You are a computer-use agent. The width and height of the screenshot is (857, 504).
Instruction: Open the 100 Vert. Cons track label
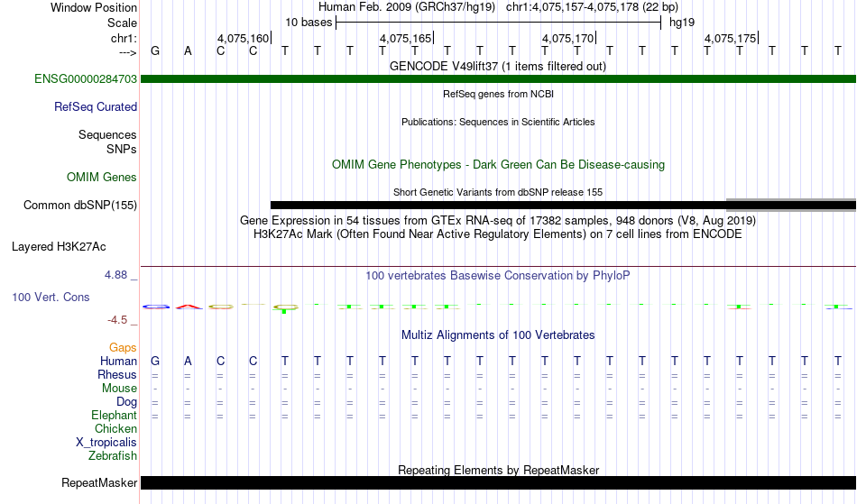tap(51, 297)
